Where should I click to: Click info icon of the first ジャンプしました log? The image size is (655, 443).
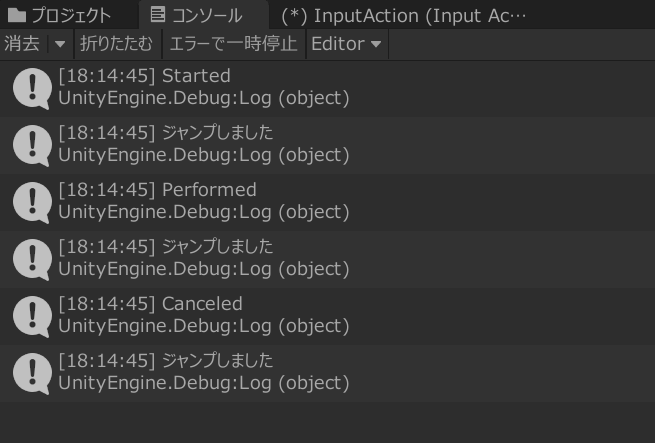click(x=32, y=145)
